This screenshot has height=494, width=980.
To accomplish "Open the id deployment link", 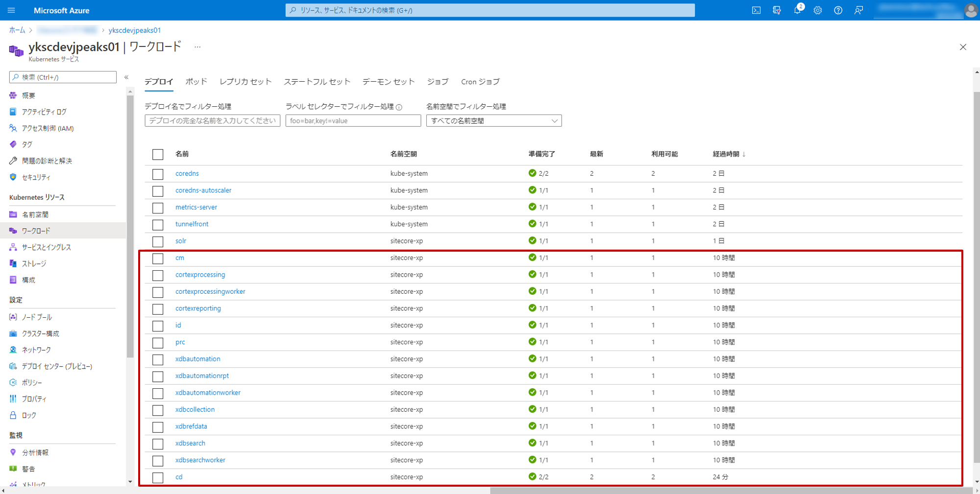I will (178, 325).
